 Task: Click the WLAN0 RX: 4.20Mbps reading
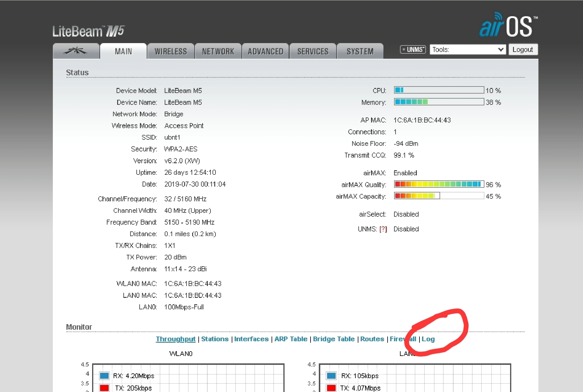134,376
